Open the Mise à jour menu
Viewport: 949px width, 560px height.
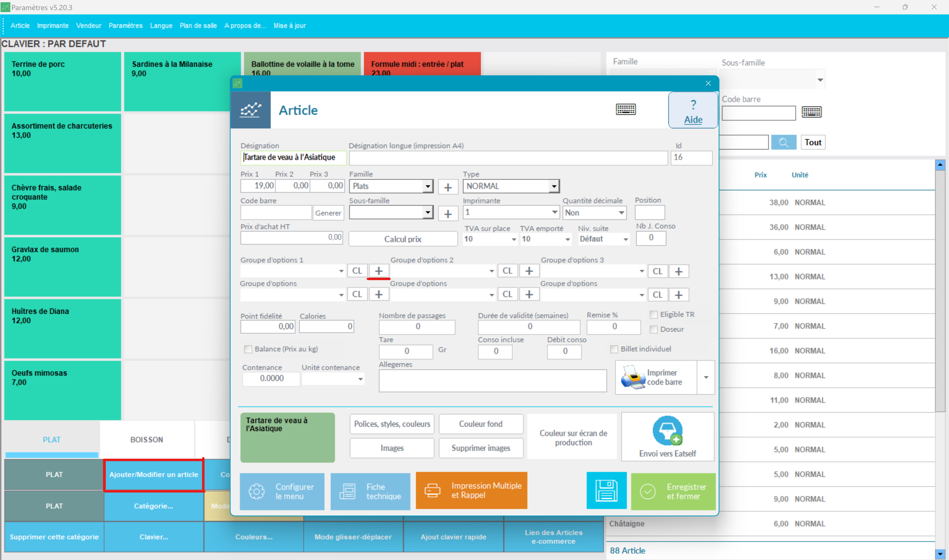(x=290, y=26)
